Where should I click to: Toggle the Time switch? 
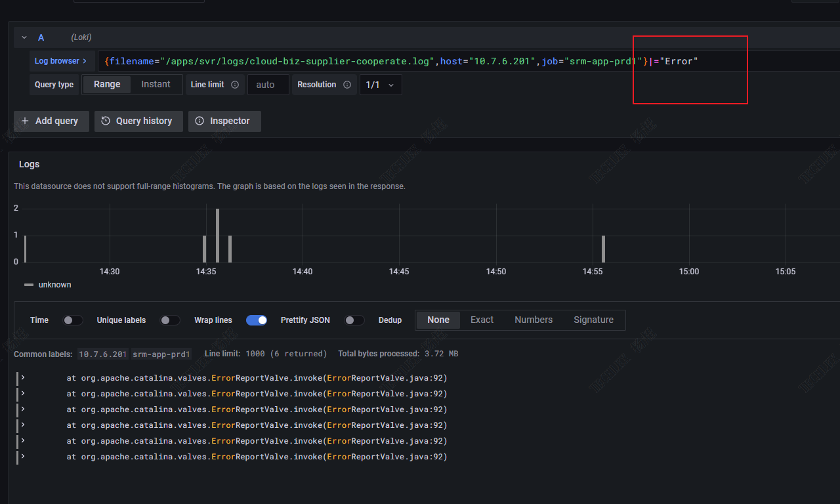[73, 320]
